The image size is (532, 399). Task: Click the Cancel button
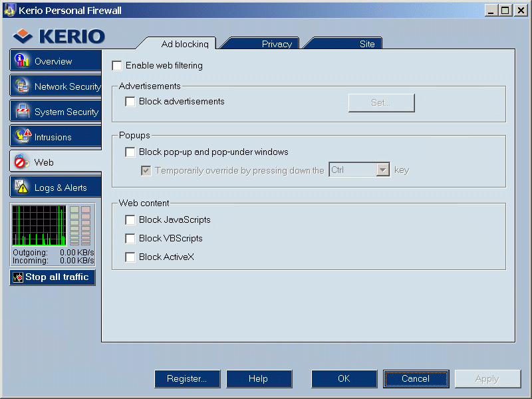tap(416, 378)
